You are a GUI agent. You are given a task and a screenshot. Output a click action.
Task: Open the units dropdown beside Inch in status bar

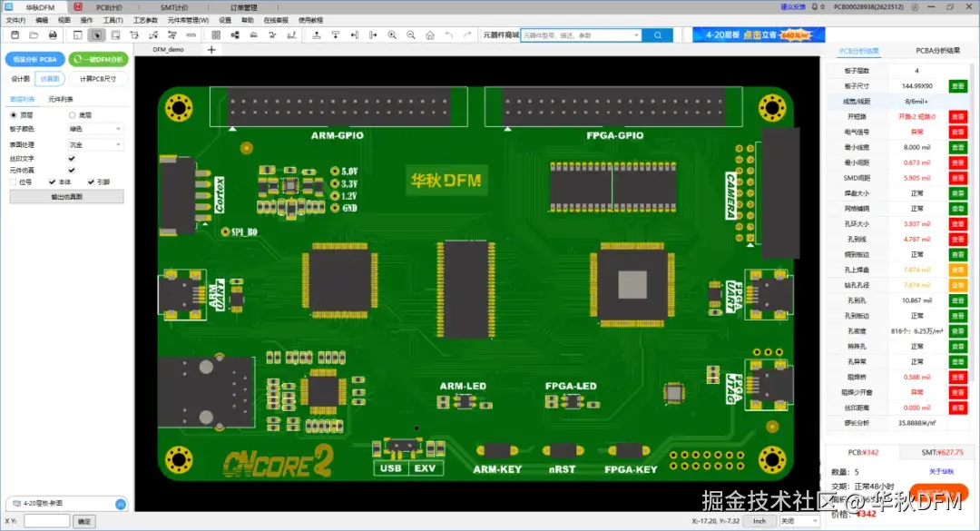(799, 521)
